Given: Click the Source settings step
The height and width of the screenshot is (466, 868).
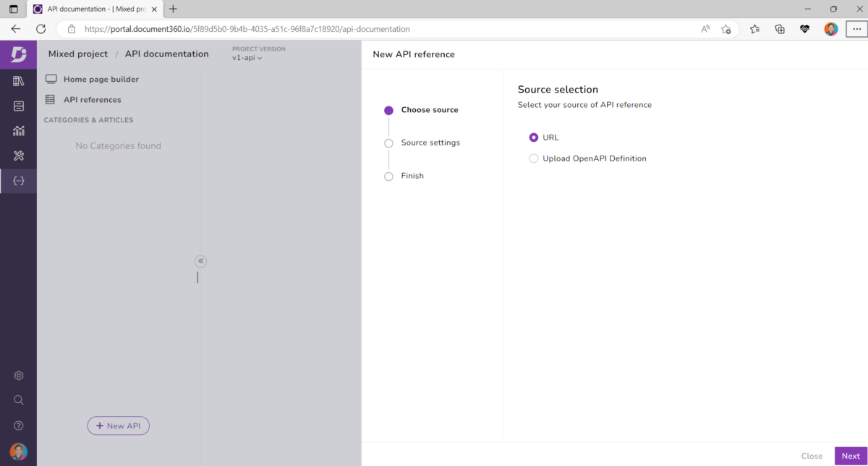Looking at the screenshot, I should [x=430, y=143].
